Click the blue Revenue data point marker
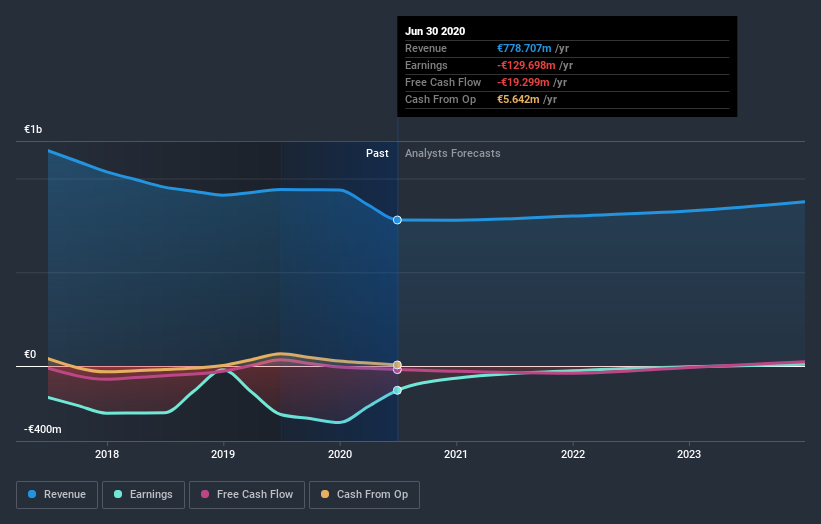Image resolution: width=821 pixels, height=524 pixels. point(397,220)
